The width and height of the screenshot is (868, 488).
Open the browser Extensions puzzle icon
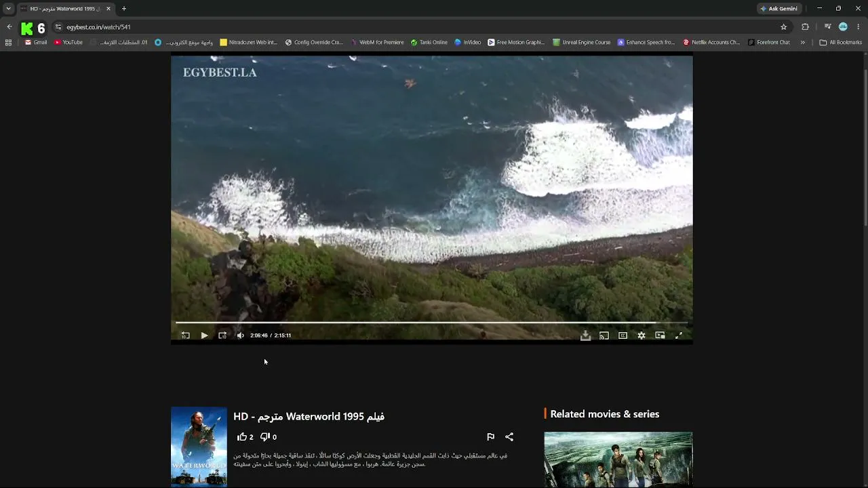point(805,27)
